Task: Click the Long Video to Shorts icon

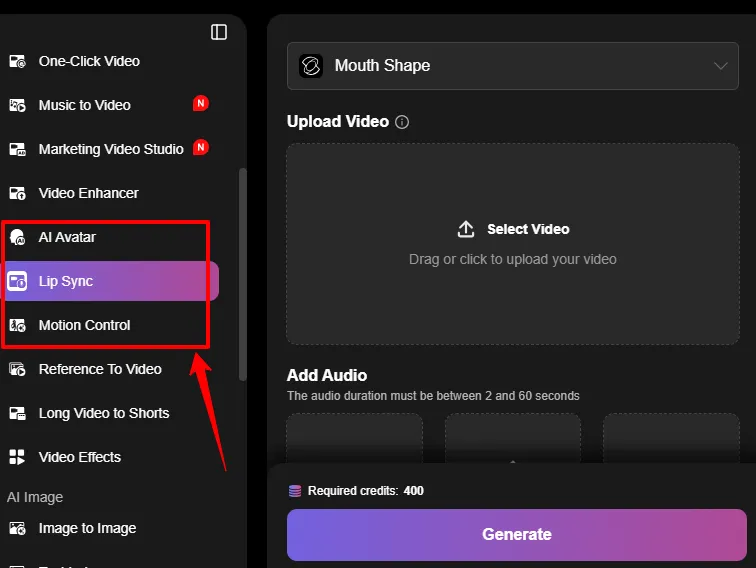Action: point(18,413)
